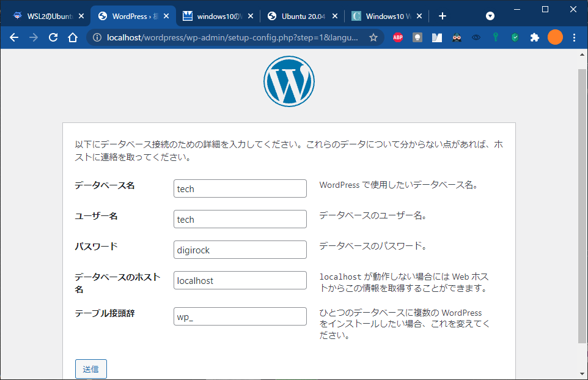Click the cartoon face extension icon with glasses
This screenshot has height=380, width=588.
(457, 37)
